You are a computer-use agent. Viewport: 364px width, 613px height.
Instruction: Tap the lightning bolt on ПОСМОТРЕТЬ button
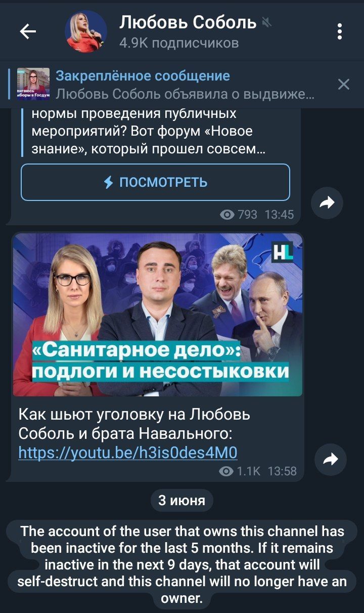[x=108, y=182]
